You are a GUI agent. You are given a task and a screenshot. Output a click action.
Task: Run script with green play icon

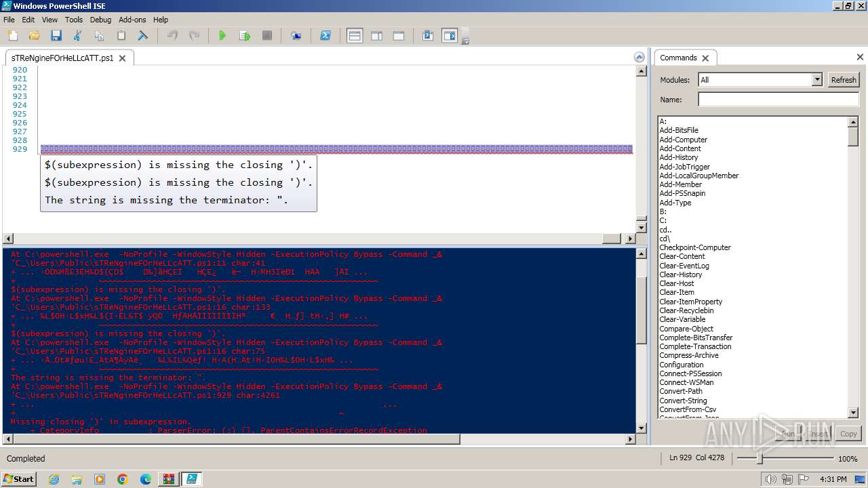click(222, 35)
